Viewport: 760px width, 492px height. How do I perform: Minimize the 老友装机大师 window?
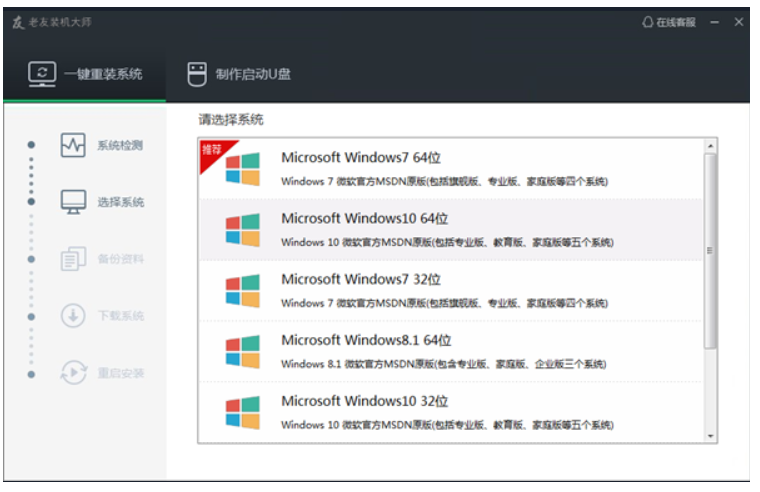tap(715, 22)
